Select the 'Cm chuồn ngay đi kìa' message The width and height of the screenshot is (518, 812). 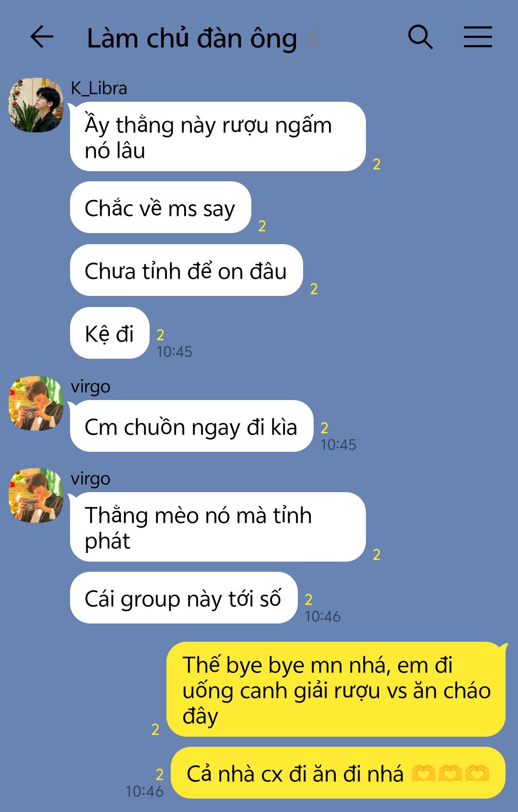click(x=192, y=426)
